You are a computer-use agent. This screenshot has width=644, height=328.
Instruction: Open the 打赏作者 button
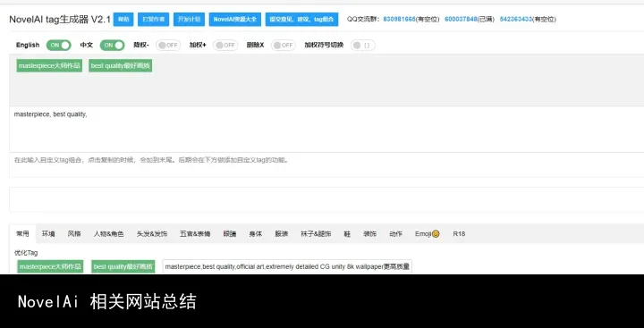click(153, 20)
